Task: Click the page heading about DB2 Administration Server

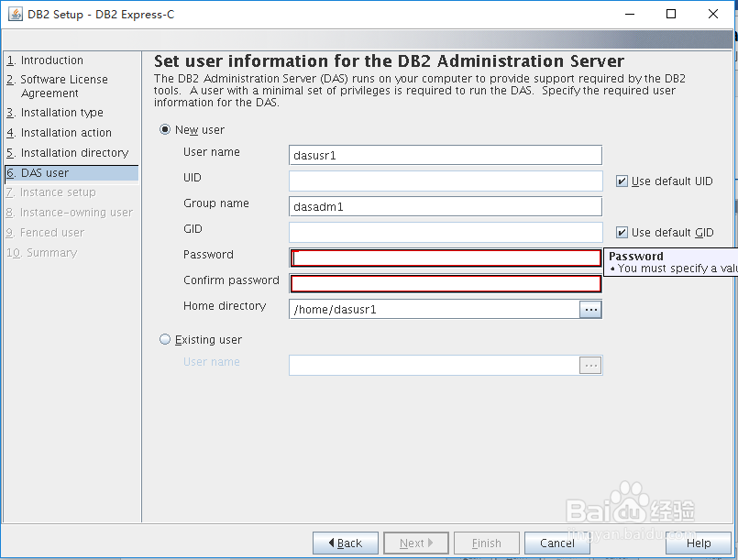Action: tap(389, 61)
